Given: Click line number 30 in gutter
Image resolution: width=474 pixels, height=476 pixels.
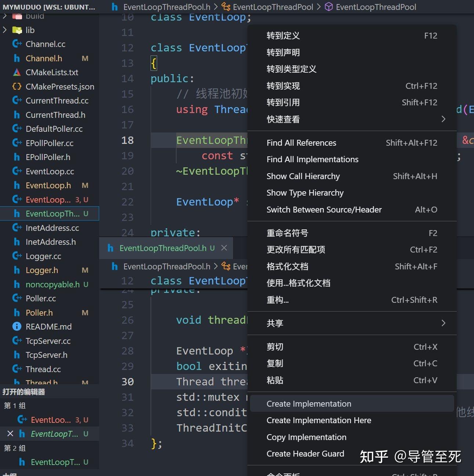Looking at the screenshot, I should coord(127,382).
